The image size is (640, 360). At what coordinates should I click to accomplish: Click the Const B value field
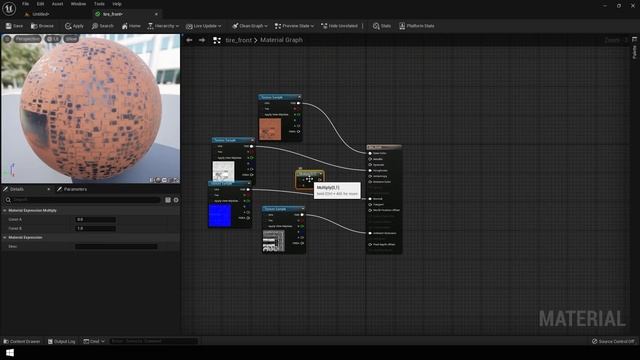click(96, 228)
